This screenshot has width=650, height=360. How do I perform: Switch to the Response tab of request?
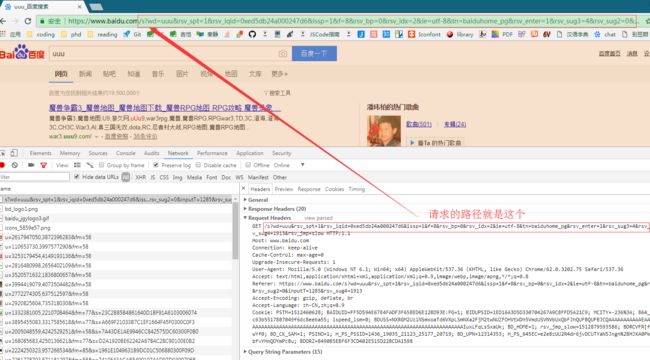point(309,189)
